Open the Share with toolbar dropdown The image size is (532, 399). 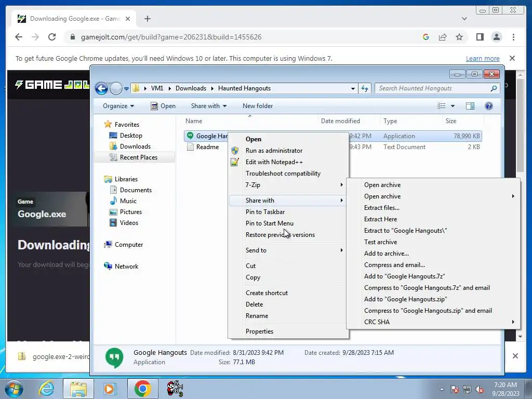(209, 106)
